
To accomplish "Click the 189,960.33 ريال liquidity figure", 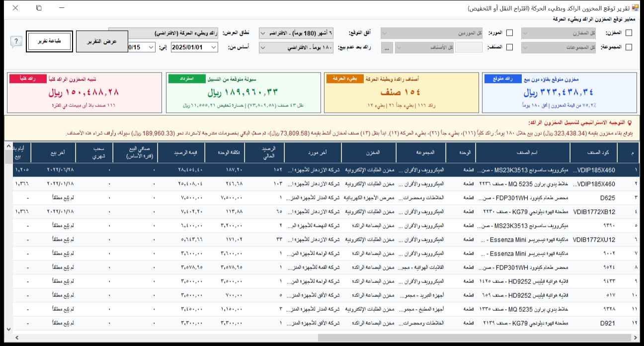I will [242, 92].
